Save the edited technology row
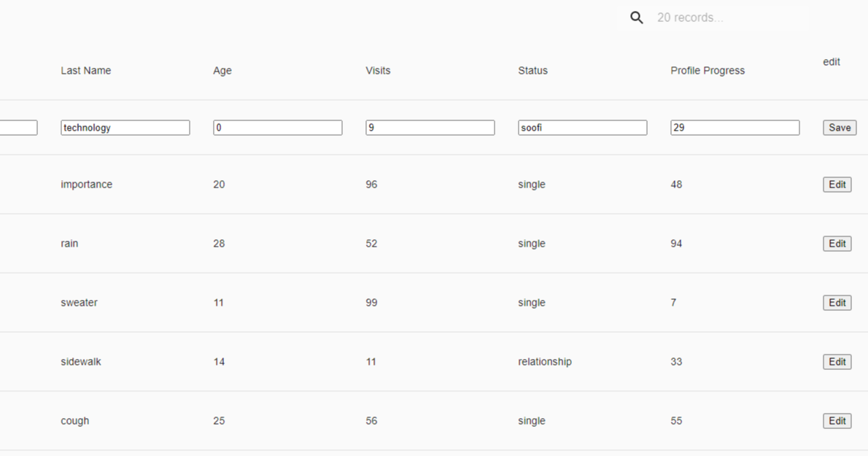868x456 pixels. tap(839, 128)
